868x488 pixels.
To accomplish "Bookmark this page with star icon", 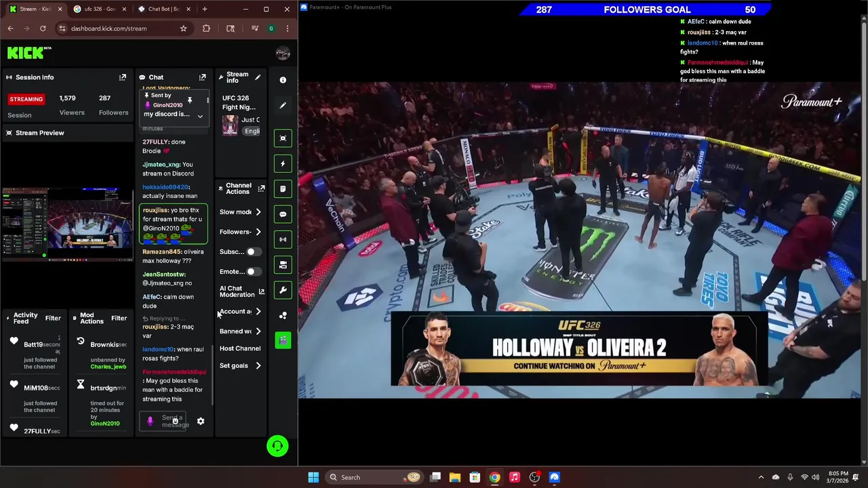I will [183, 28].
